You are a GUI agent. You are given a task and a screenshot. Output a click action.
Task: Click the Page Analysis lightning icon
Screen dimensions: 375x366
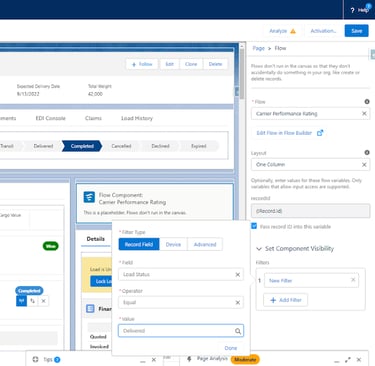click(189, 359)
